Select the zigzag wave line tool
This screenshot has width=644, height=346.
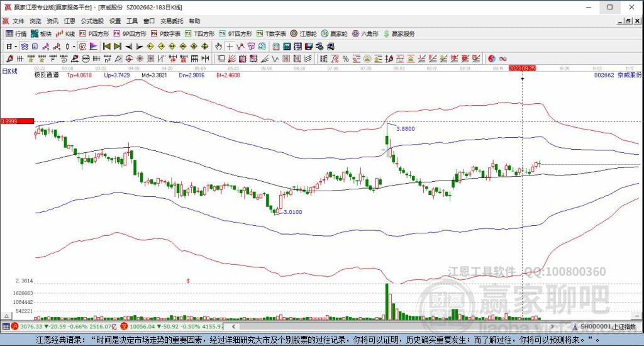[275, 59]
